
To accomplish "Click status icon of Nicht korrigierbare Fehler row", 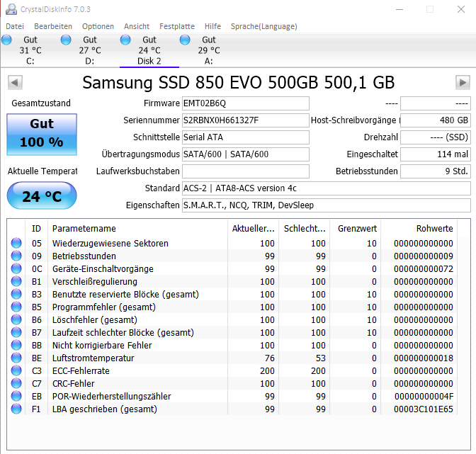I will click(16, 345).
